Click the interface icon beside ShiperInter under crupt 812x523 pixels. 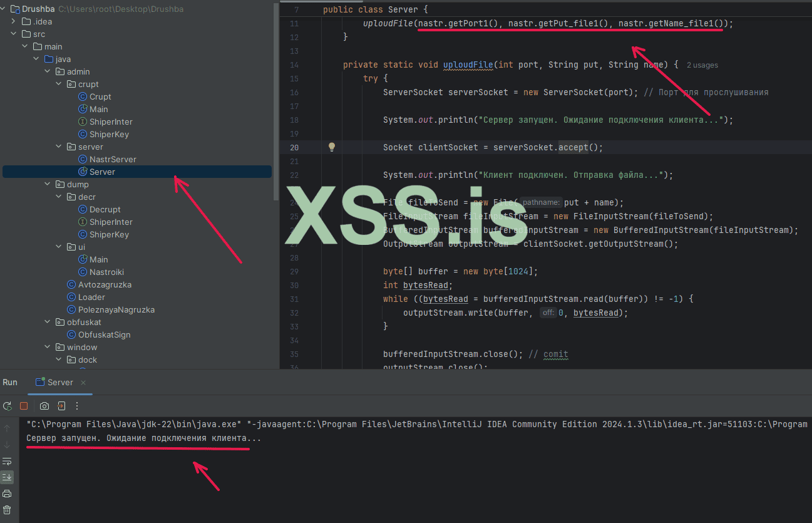pos(83,122)
